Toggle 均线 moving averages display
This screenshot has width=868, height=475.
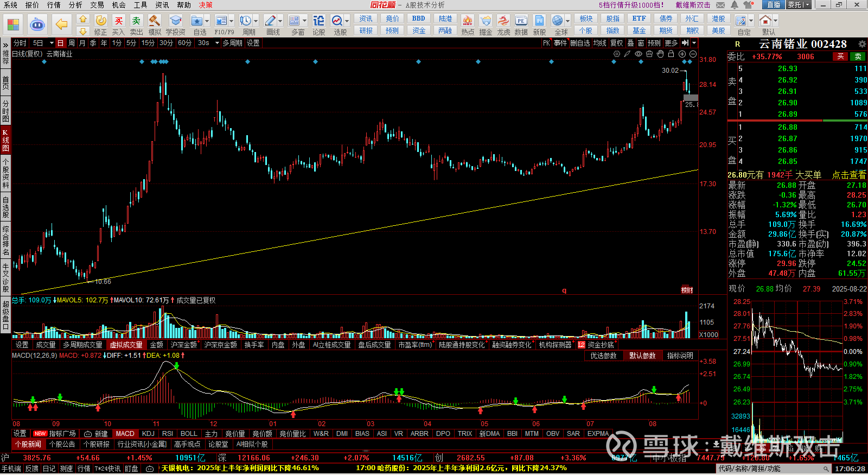click(x=599, y=43)
